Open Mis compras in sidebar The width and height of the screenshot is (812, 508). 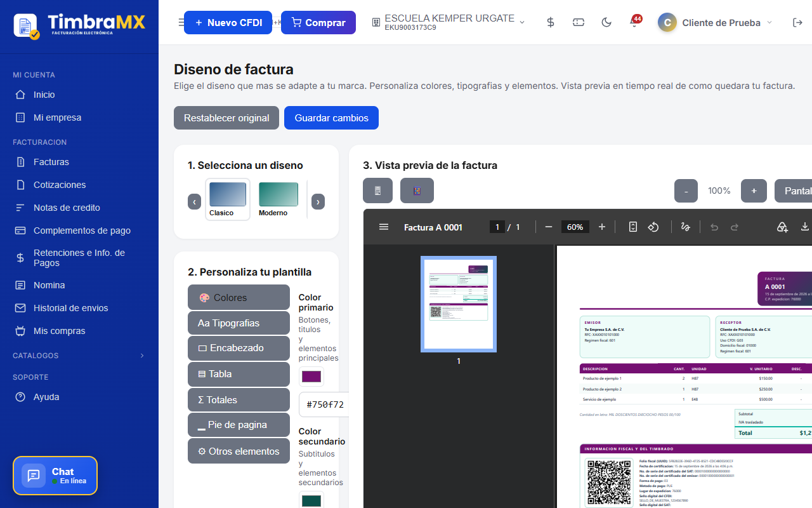click(x=79, y=331)
